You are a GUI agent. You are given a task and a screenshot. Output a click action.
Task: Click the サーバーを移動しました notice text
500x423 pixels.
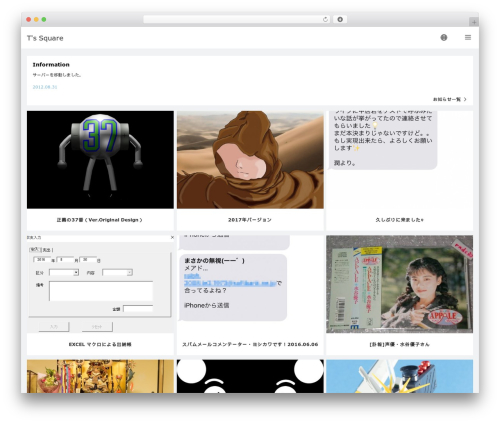(57, 75)
